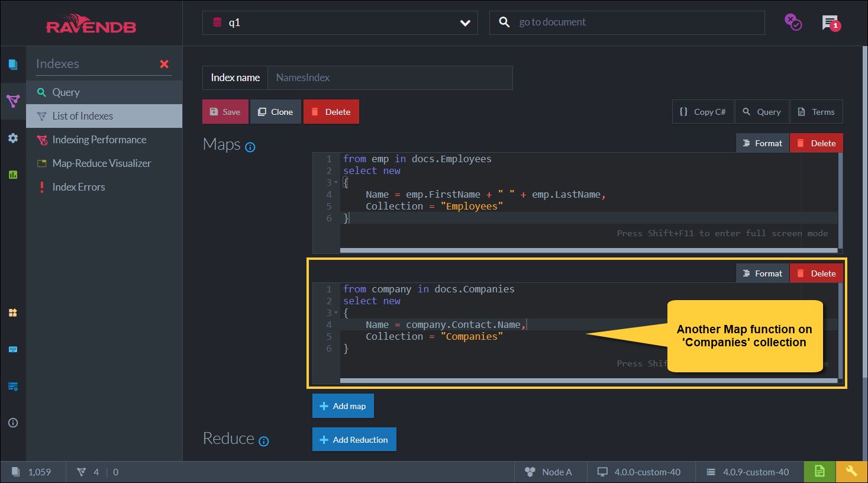Open the q1 database selector dropdown
868x483 pixels.
[340, 22]
